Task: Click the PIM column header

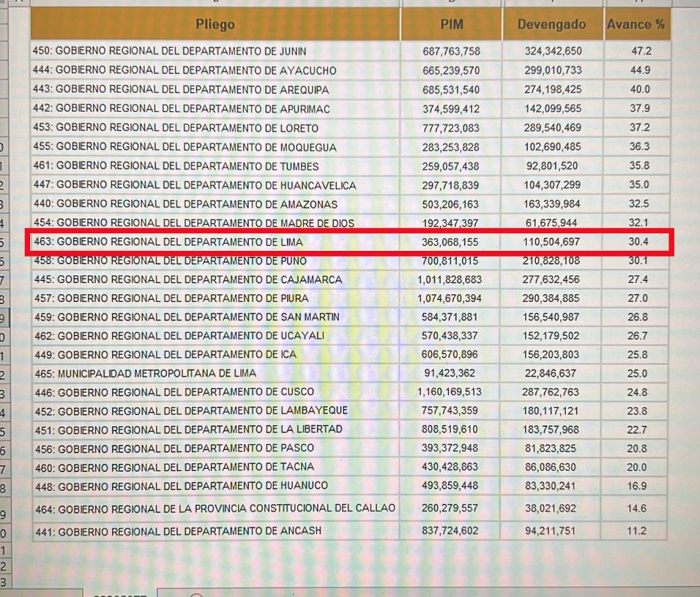Action: pos(451,25)
